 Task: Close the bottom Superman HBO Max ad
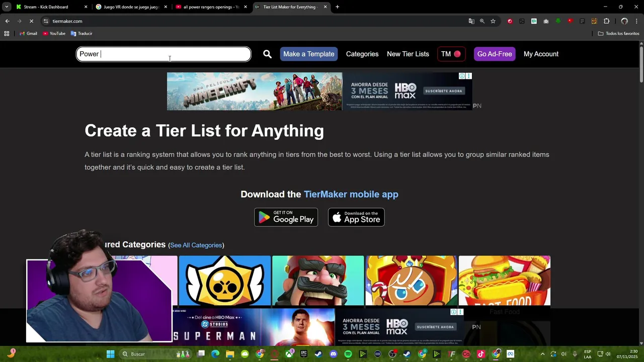click(460, 312)
